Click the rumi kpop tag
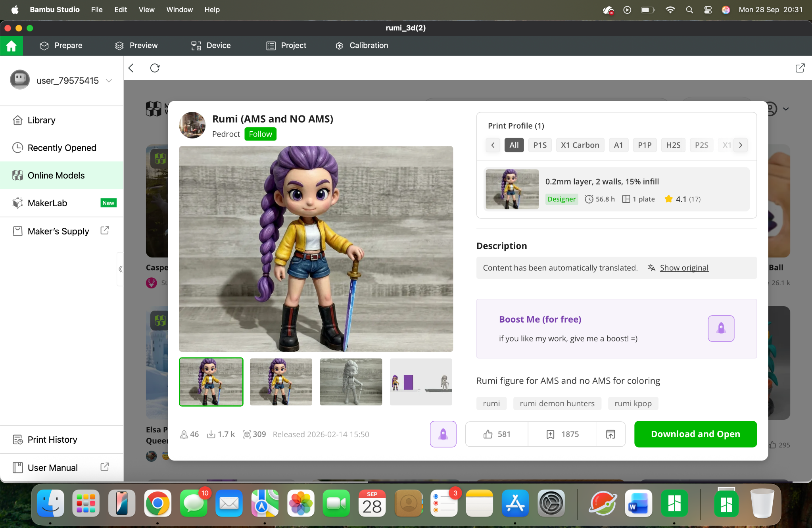Screen dimensions: 812x528 [633, 403]
